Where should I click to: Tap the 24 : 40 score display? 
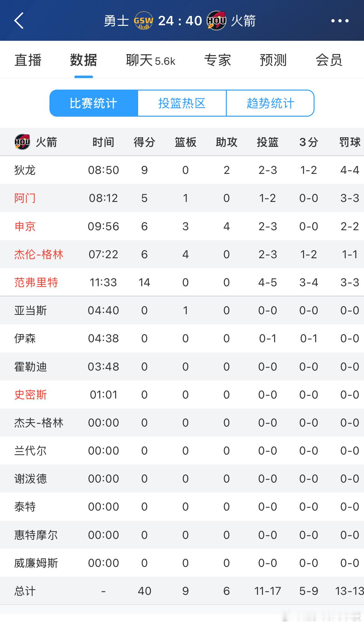tap(180, 21)
